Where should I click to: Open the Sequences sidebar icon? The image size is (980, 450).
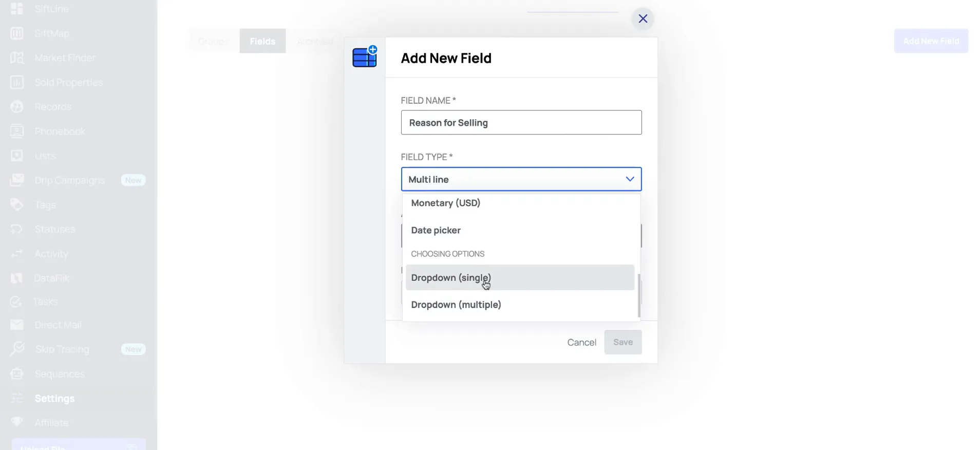16,374
